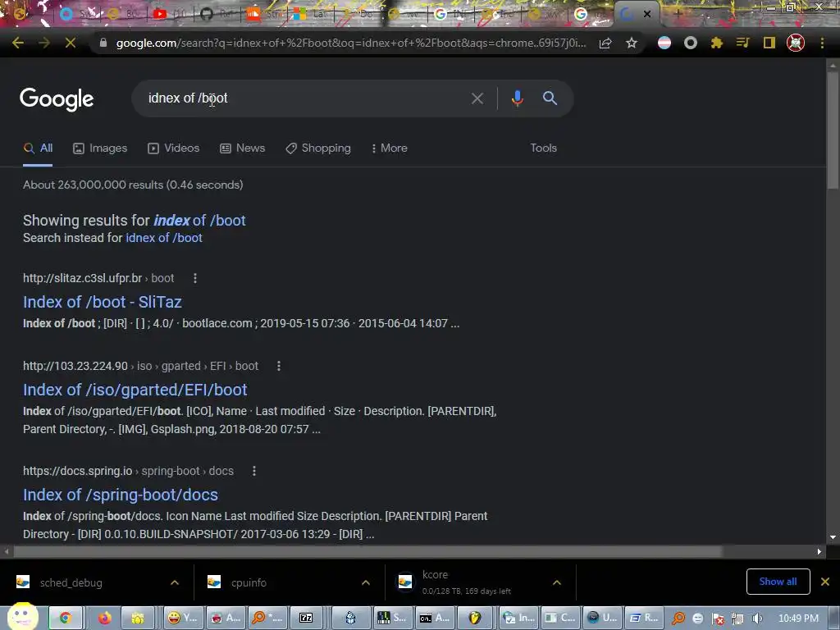The height and width of the screenshot is (630, 840).
Task: Bookmark this page with the star icon
Action: click(x=632, y=43)
